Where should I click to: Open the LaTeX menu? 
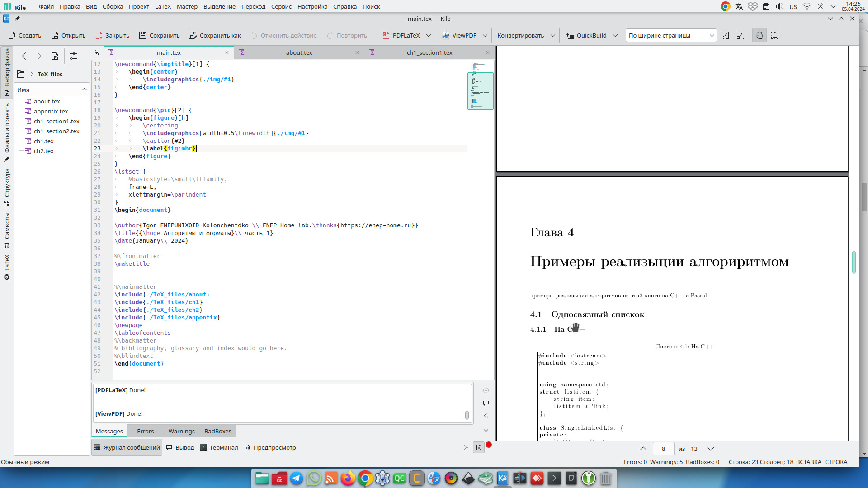coord(163,6)
